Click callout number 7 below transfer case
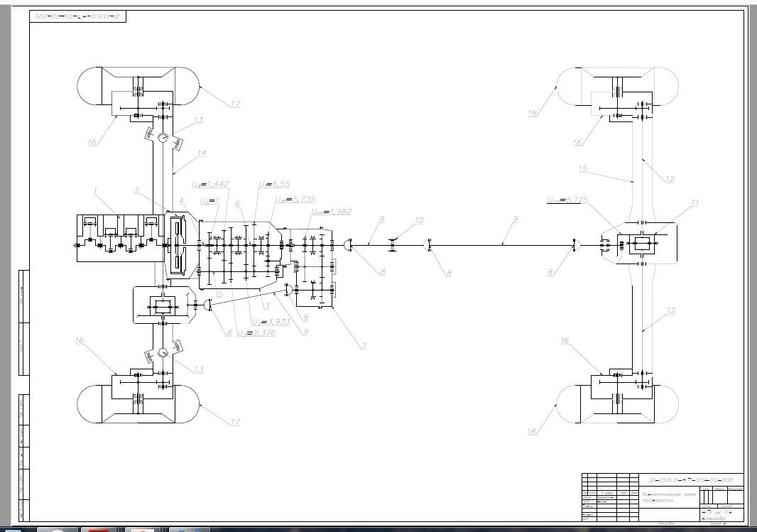The width and height of the screenshot is (757, 532). click(363, 346)
